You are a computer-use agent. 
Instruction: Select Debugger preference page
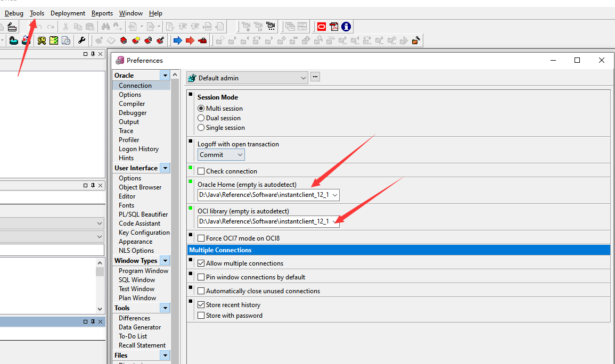pyautogui.click(x=133, y=113)
